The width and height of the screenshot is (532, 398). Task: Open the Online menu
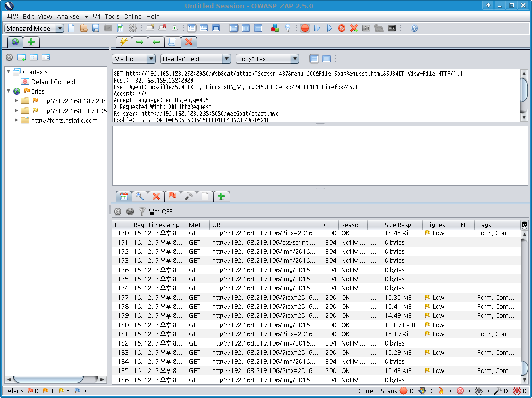(132, 16)
